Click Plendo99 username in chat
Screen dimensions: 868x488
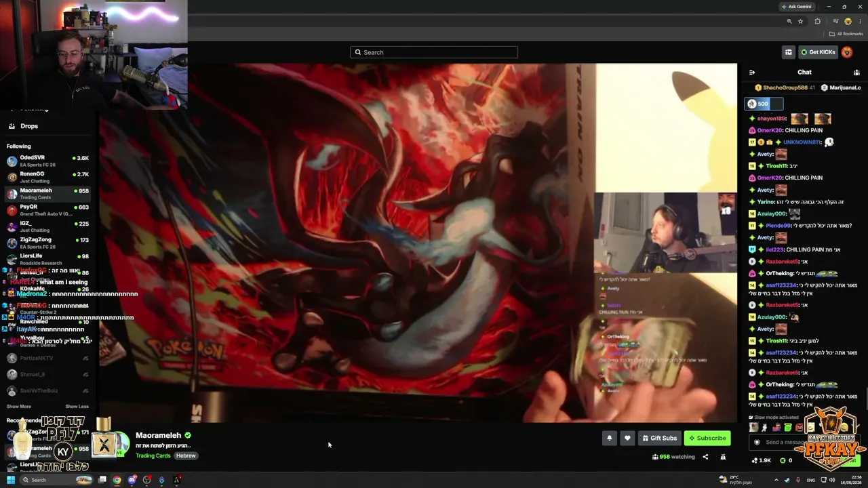tap(778, 226)
